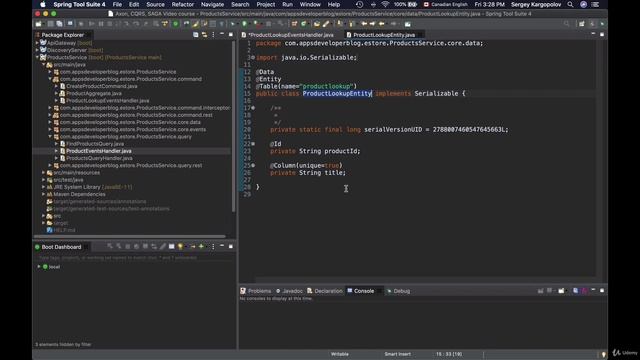640x360 pixels.
Task: Click the Open Perspective icon
Action: tap(582, 24)
